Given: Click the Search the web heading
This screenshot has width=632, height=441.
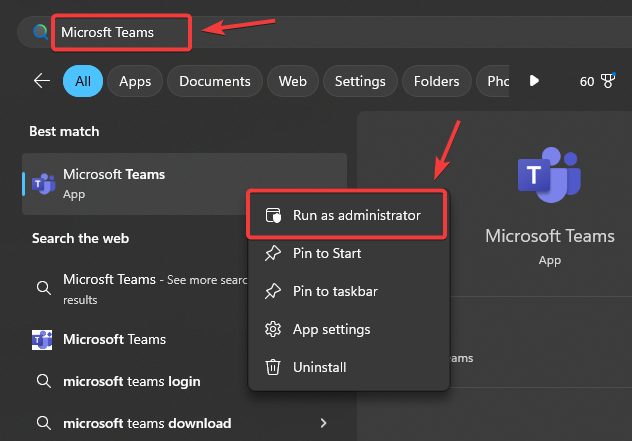Looking at the screenshot, I should (81, 239).
